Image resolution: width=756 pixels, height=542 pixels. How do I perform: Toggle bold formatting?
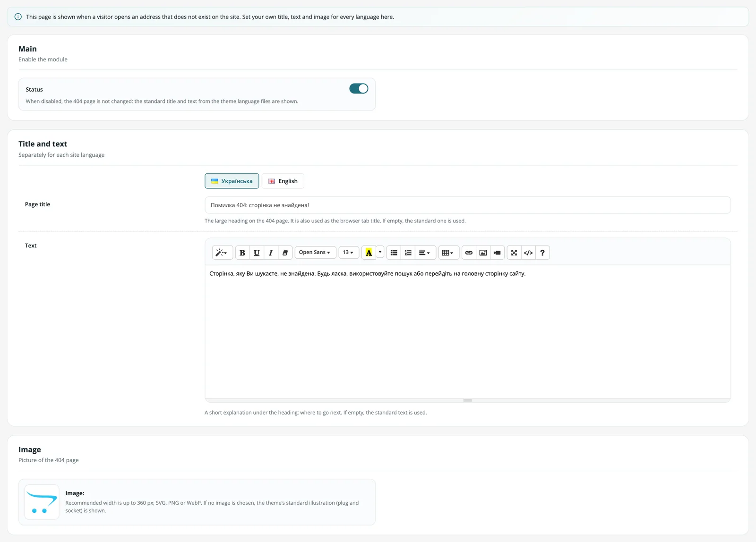(242, 253)
